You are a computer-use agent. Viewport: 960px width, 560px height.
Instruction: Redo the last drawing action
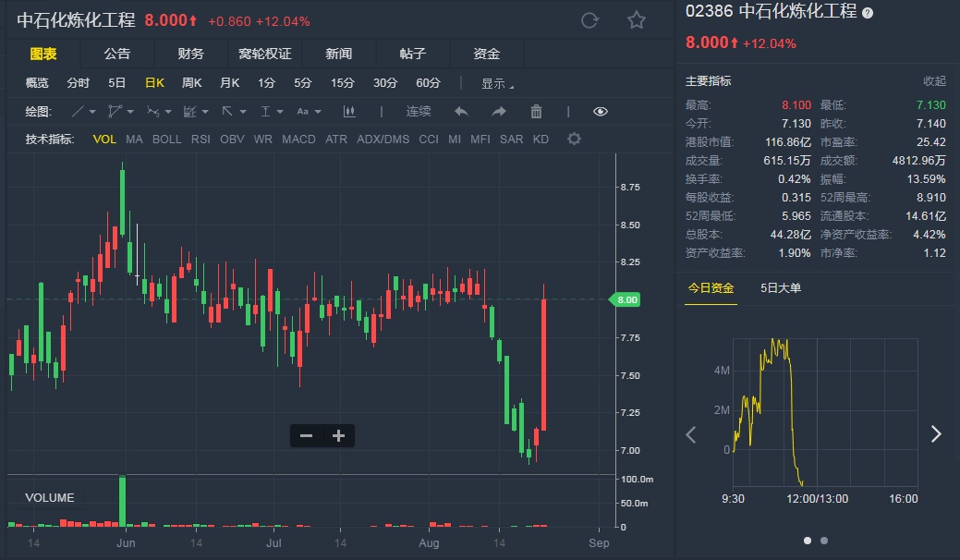(499, 112)
